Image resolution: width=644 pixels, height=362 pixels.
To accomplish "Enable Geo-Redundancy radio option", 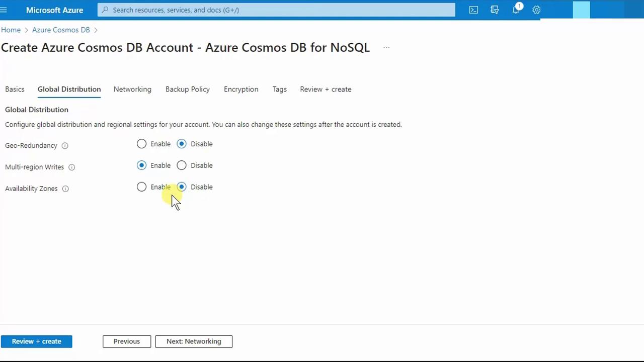I will 141,144.
